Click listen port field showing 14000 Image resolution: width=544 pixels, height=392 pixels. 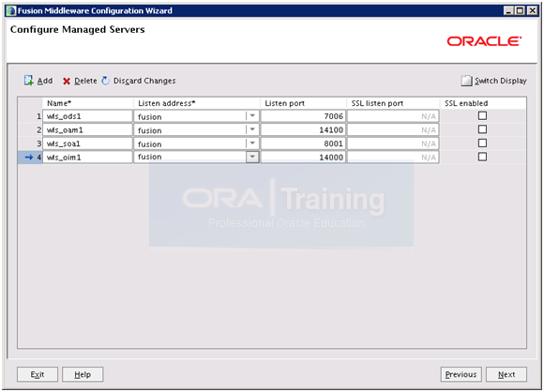303,158
